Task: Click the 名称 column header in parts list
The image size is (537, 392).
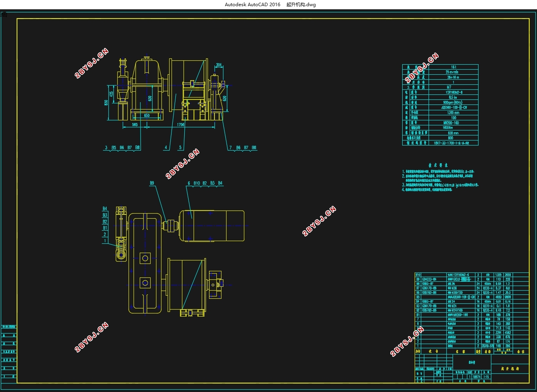Action: pos(460,351)
